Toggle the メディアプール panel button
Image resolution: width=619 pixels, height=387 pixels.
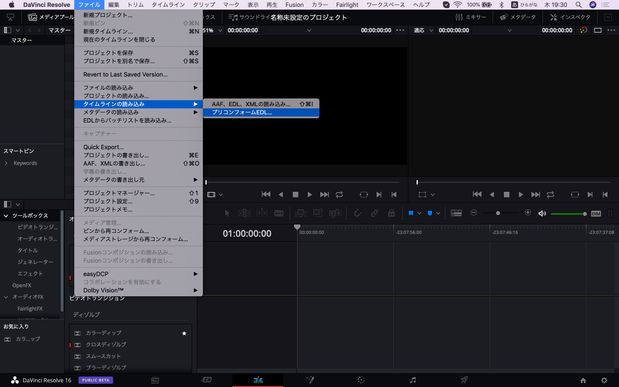pos(50,17)
